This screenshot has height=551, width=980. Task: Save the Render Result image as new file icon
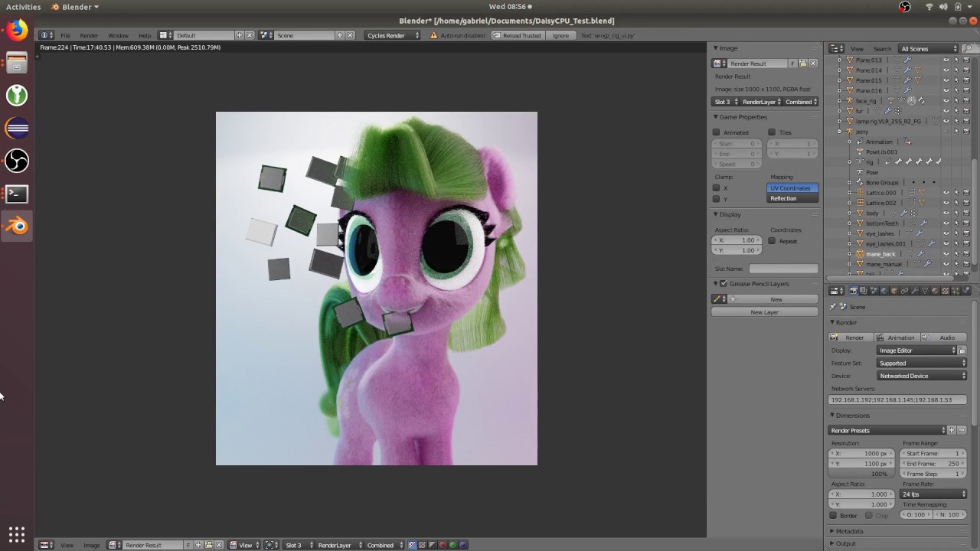[803, 64]
